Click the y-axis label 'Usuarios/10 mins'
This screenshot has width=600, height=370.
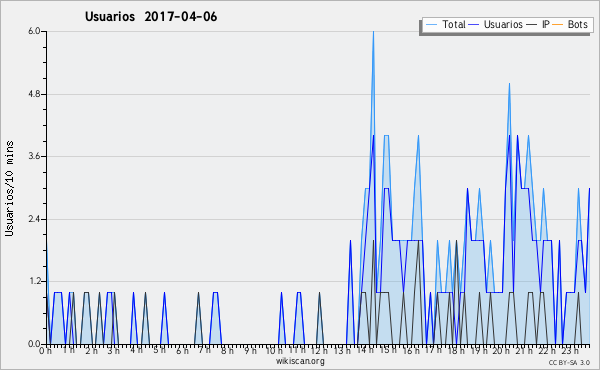coord(9,188)
